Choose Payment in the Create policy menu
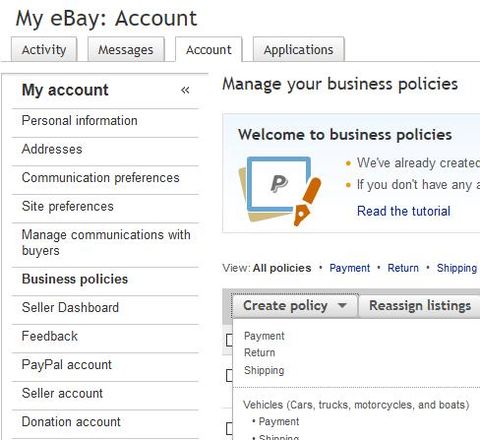Screen dimensions: 480x440 tap(264, 336)
